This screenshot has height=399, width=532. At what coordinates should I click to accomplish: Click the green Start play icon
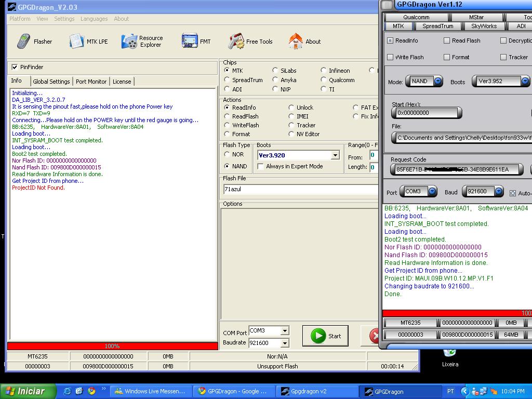coord(318,336)
